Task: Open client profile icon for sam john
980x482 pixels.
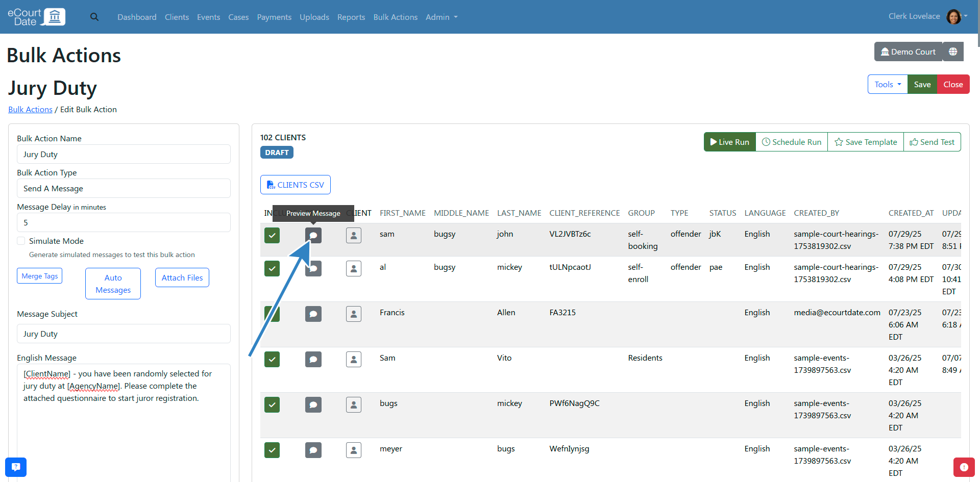Action: click(x=354, y=235)
